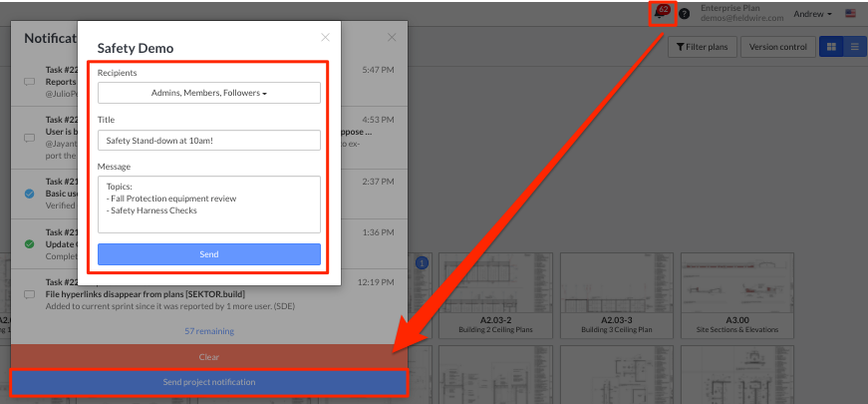The width and height of the screenshot is (868, 404).
Task: Send the Safety Demo notification
Action: 209,254
